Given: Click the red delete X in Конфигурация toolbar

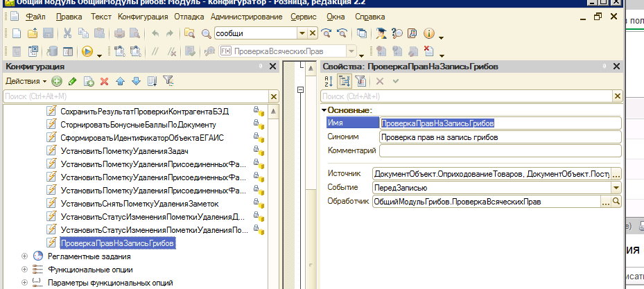Looking at the screenshot, I should coord(104,81).
